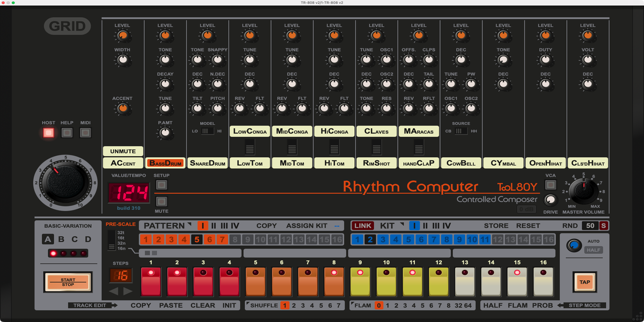Flip the CLaves/RimShot switch
The height and width of the screenshot is (322, 644).
click(x=376, y=147)
